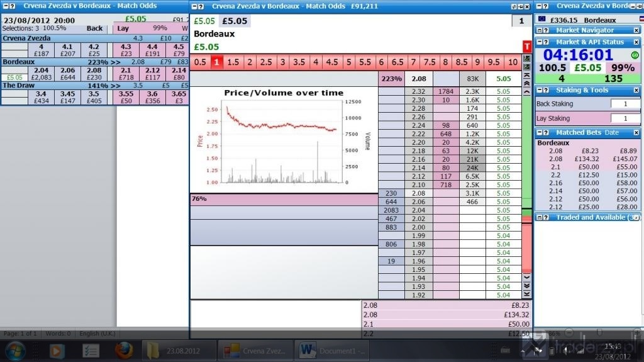This screenshot has height=362, width=644.
Task: Click help icon in left Match Odds window title
Action: click(x=13, y=6)
